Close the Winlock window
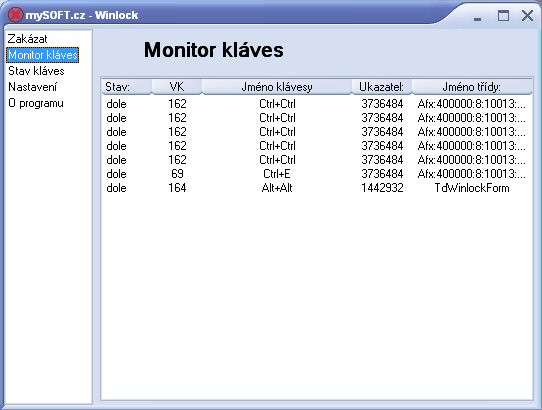 527,16
